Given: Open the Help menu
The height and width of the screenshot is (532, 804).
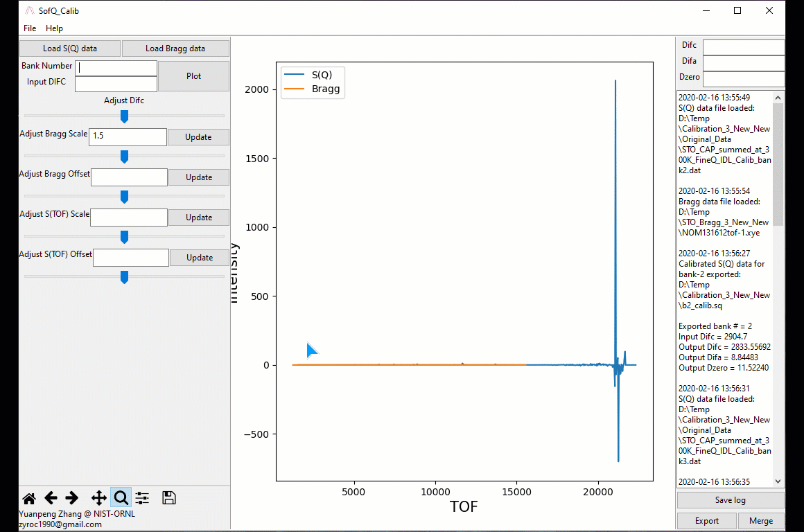Looking at the screenshot, I should pyautogui.click(x=54, y=28).
